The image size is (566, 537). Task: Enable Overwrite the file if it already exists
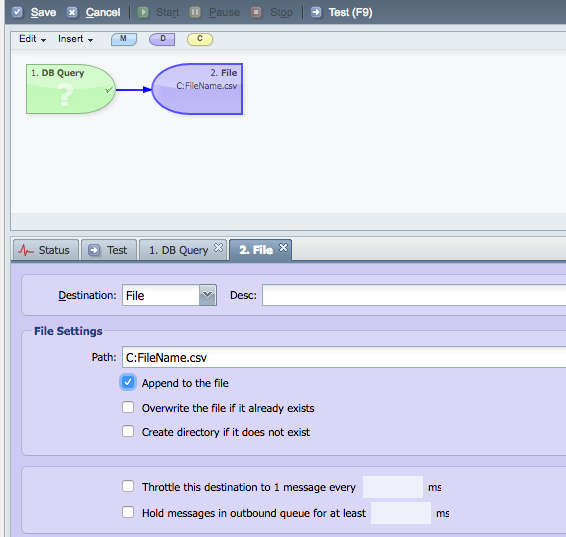tap(128, 407)
